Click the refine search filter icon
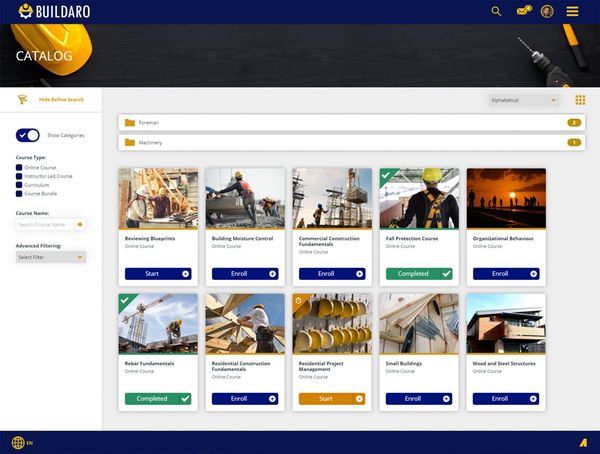The width and height of the screenshot is (600, 454). click(22, 100)
